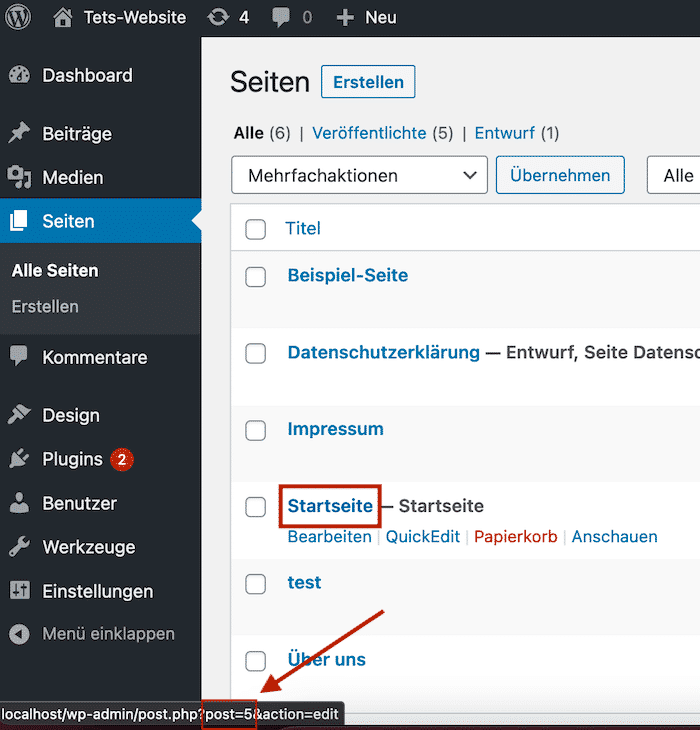The height and width of the screenshot is (730, 700).
Task: Click the Seiten pages icon
Action: (19, 221)
